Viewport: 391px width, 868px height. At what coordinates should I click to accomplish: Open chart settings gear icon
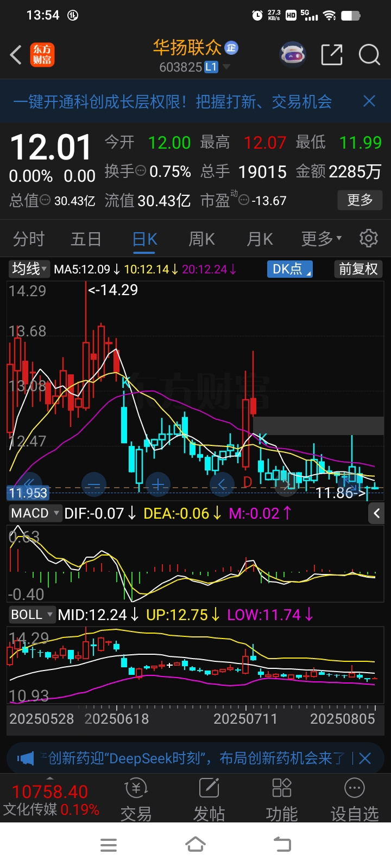point(369,238)
